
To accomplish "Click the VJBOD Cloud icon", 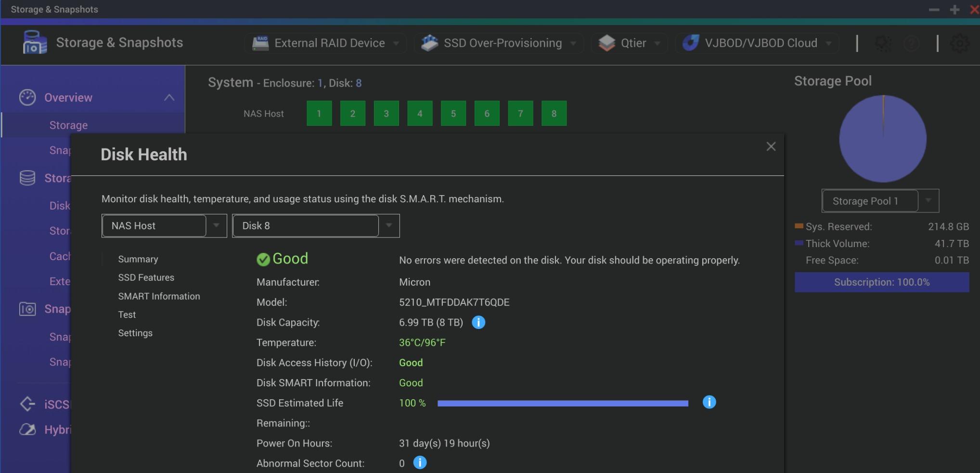I will pyautogui.click(x=691, y=43).
